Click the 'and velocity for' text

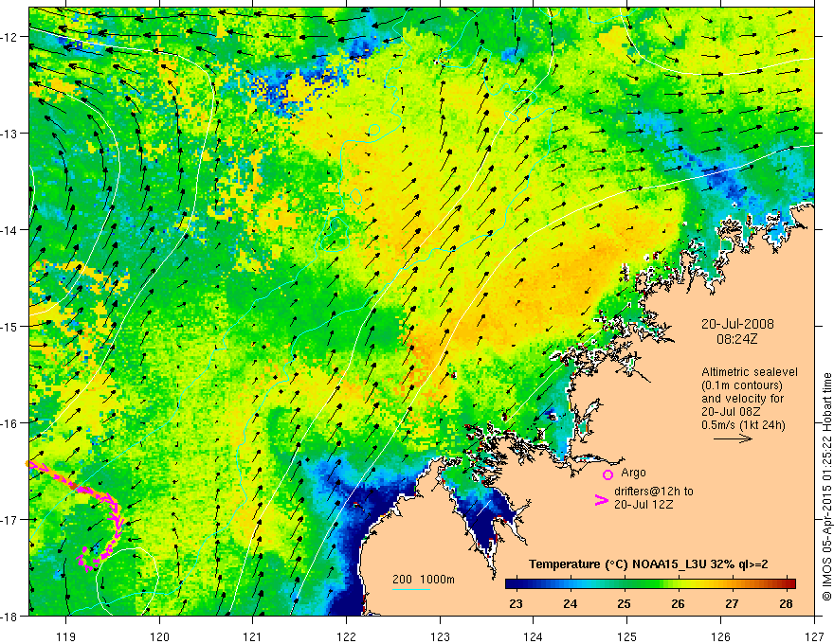pyautogui.click(x=742, y=399)
